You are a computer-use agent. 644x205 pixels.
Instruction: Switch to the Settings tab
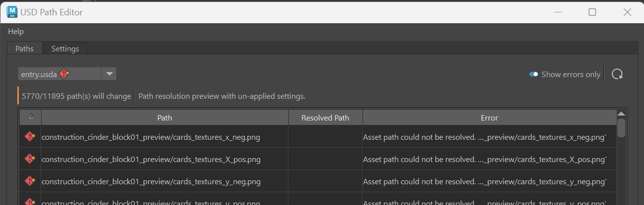pyautogui.click(x=65, y=48)
